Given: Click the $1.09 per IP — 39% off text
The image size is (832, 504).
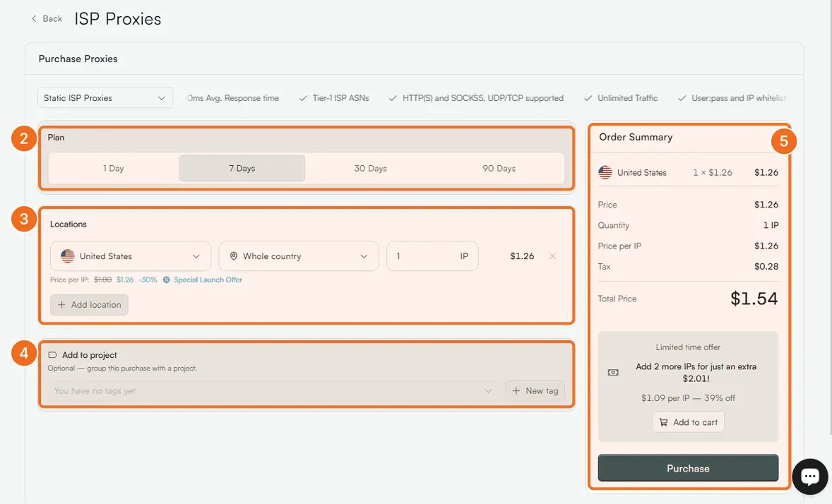Looking at the screenshot, I should point(688,398).
